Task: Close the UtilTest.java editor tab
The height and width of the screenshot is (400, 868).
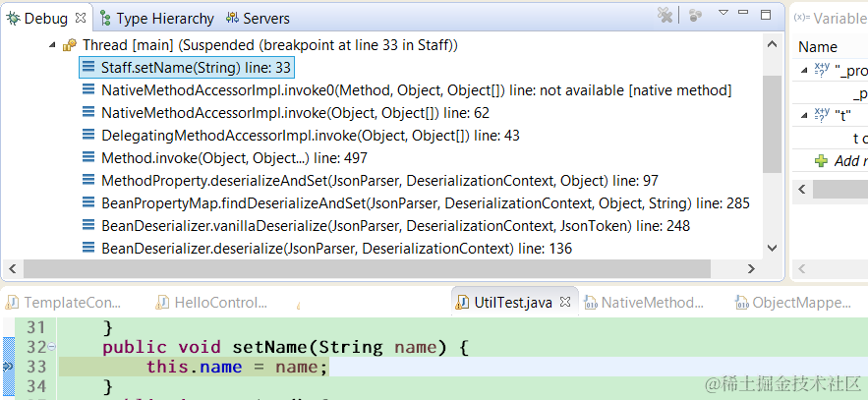Action: [564, 302]
